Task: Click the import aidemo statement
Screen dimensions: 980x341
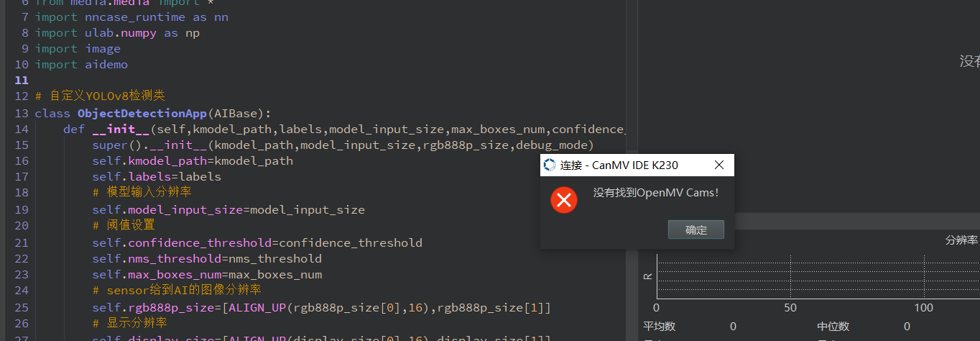Action: pos(80,65)
